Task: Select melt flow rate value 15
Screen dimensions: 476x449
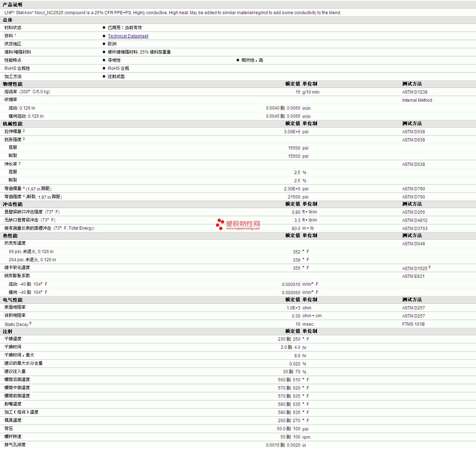Action: [298, 92]
